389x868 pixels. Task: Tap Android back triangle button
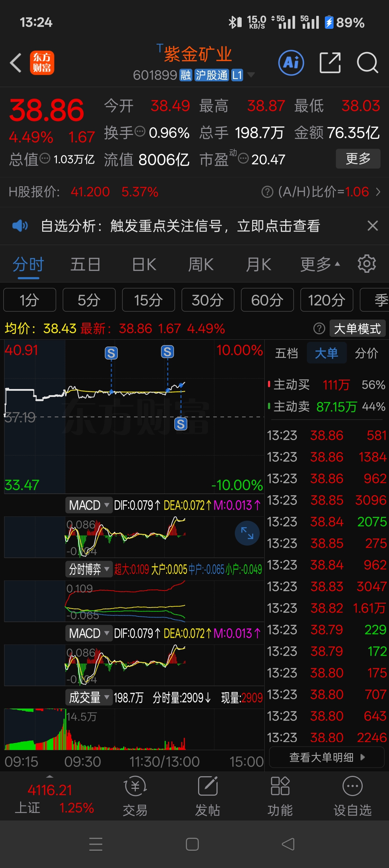pyautogui.click(x=288, y=844)
